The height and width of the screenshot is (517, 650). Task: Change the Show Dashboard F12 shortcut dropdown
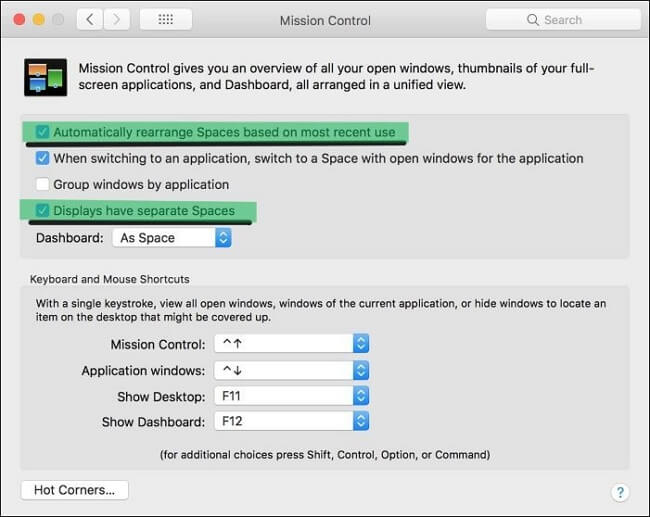pos(291,422)
